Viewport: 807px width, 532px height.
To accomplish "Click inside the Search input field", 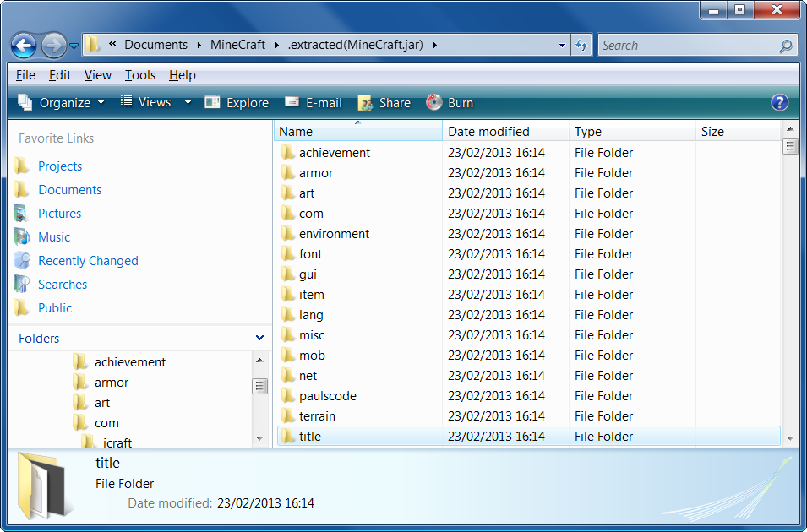I will point(684,46).
